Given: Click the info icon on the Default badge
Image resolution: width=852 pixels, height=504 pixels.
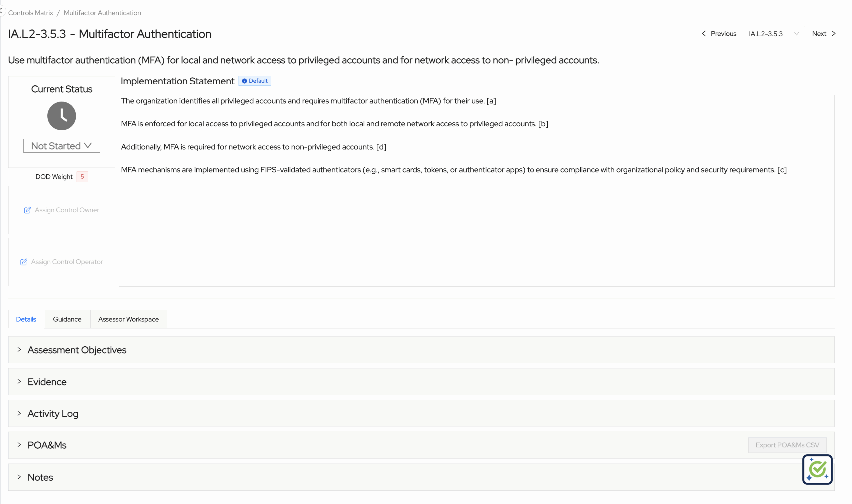Looking at the screenshot, I should 244,81.
